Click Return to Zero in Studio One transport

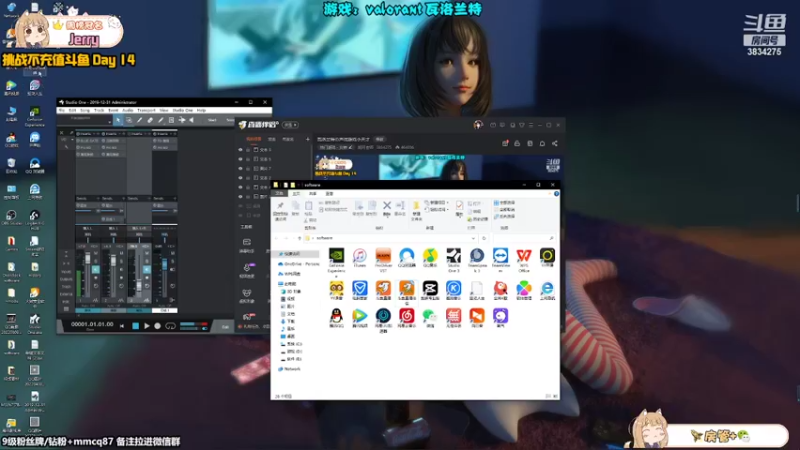(x=122, y=326)
